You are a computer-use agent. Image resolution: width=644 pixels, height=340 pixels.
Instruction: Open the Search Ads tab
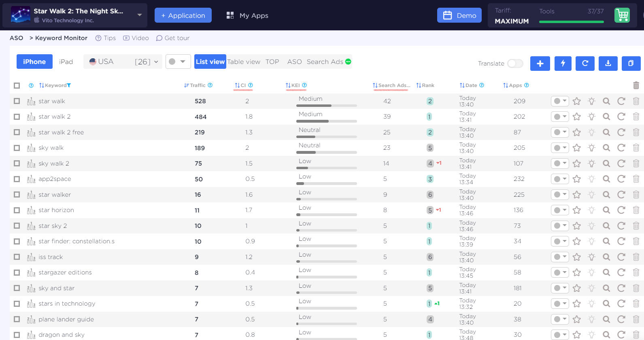pos(329,62)
